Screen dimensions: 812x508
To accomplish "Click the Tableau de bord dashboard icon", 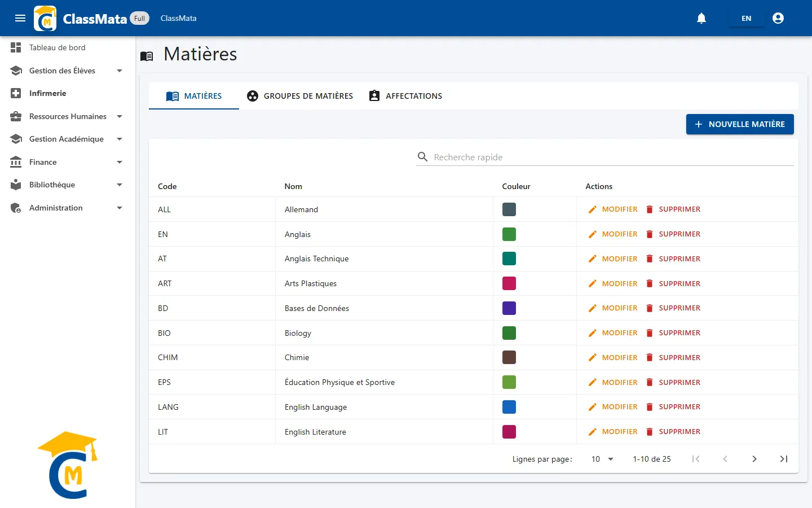I will pyautogui.click(x=16, y=47).
